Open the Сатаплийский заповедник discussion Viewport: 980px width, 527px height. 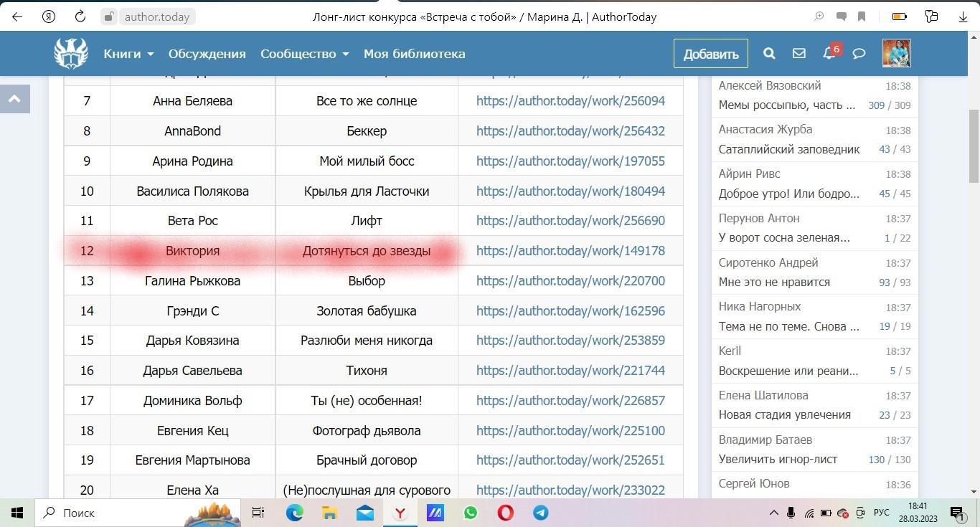click(788, 149)
